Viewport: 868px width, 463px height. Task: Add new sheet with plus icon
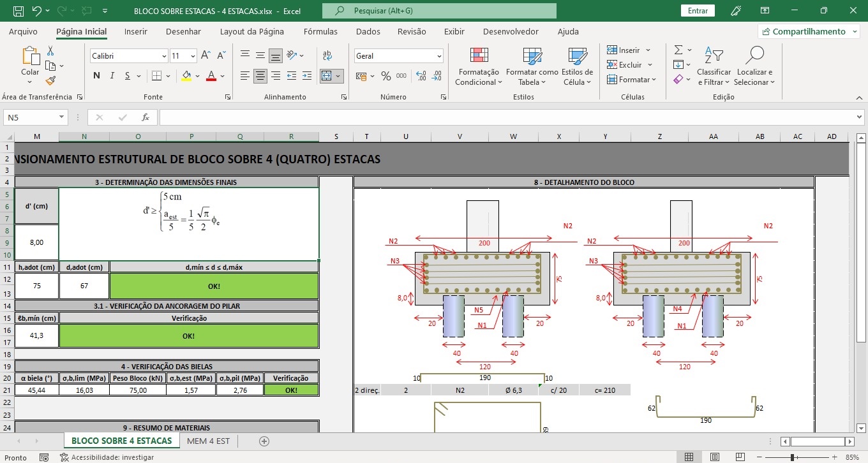coord(264,441)
